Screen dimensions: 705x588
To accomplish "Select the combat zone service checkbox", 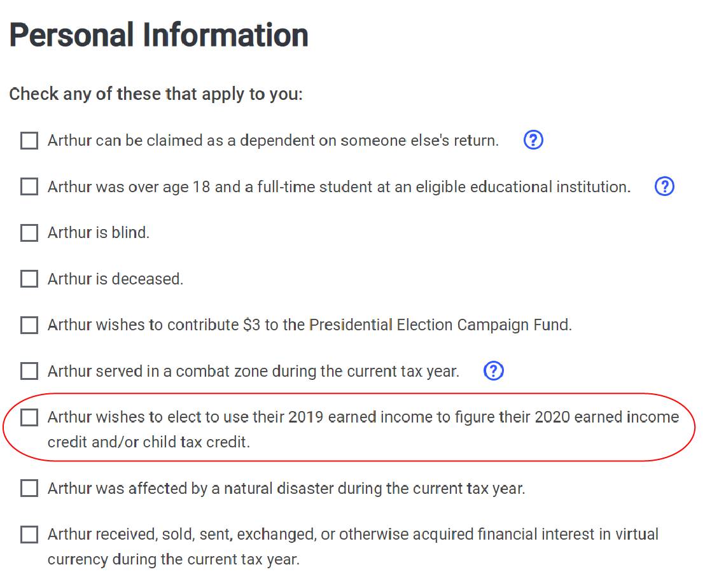I will coord(29,371).
